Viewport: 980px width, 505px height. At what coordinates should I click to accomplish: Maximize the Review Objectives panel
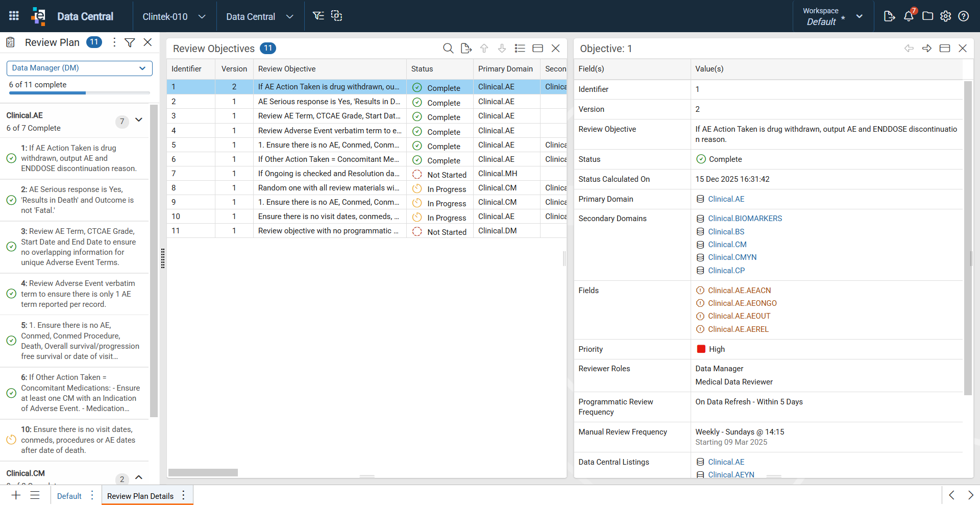click(537, 49)
